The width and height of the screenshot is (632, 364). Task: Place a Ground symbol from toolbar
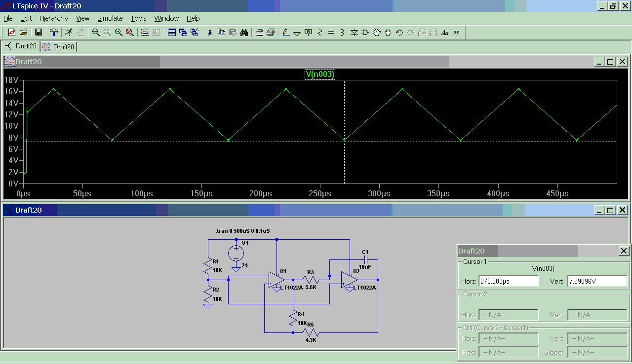point(297,33)
